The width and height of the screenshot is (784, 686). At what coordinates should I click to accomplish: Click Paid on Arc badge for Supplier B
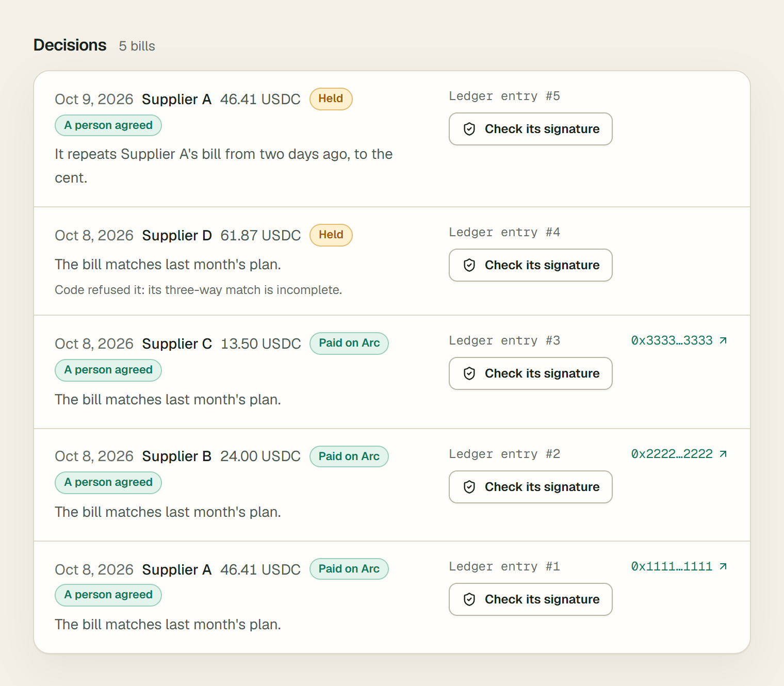click(x=349, y=456)
